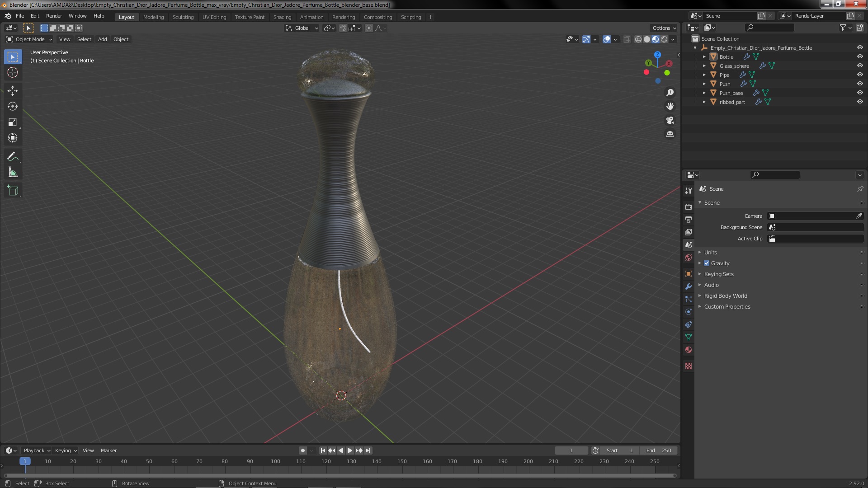This screenshot has height=488, width=868.
Task: Open Modifier properties wrench tab
Action: (x=688, y=286)
